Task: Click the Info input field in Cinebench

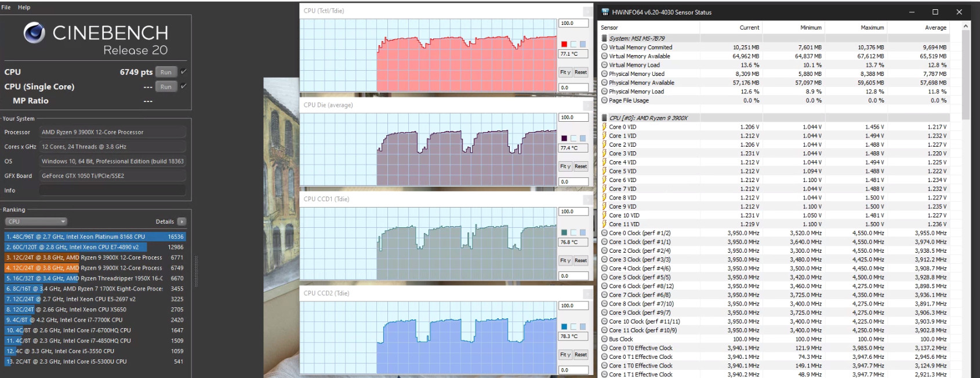Action: (112, 190)
